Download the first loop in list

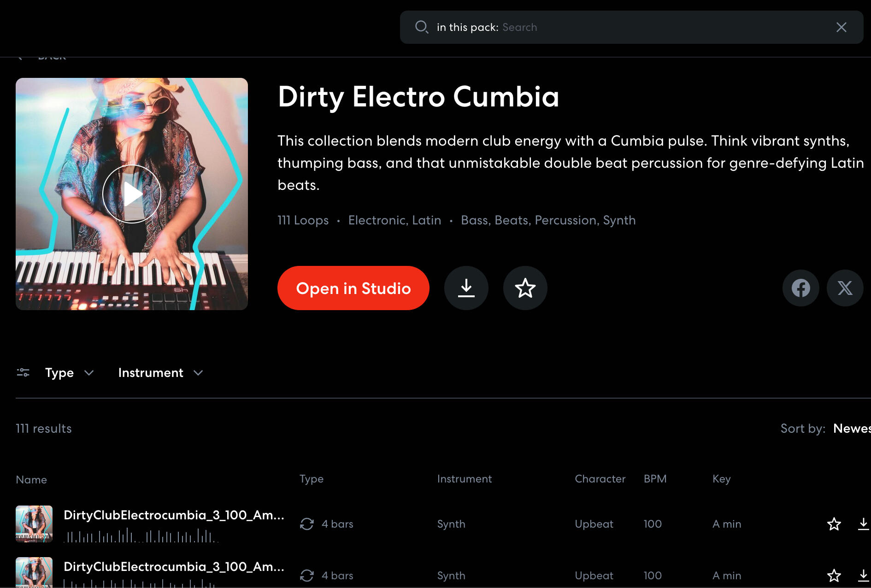coord(863,524)
